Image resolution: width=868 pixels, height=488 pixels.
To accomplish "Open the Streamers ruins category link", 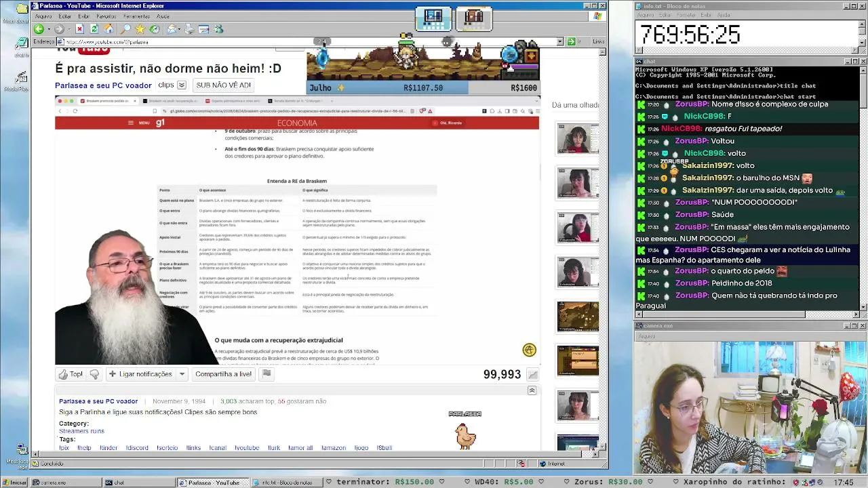I will click(81, 431).
